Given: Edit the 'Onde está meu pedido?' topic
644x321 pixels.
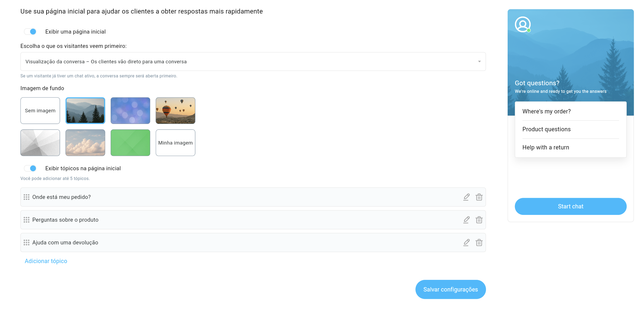Looking at the screenshot, I should (466, 197).
